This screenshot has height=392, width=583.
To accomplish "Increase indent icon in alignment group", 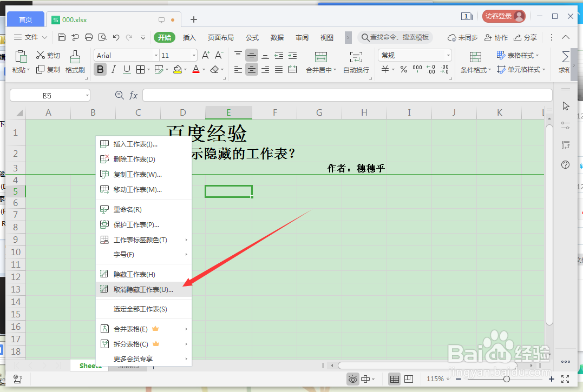I will 293,56.
